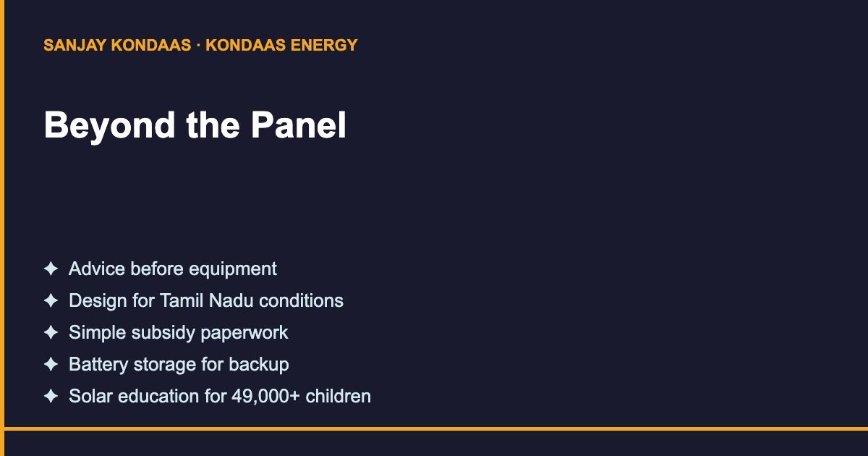Click the star bullet beside Solar education
The height and width of the screenshot is (456, 868).
tap(51, 397)
